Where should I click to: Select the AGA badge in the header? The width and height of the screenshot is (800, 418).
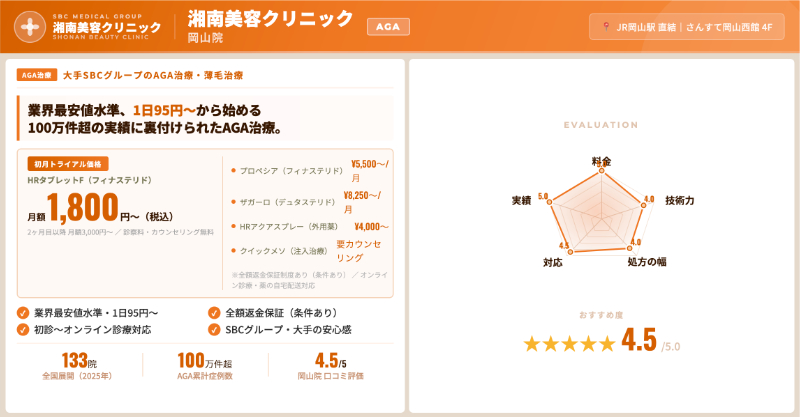tap(388, 27)
